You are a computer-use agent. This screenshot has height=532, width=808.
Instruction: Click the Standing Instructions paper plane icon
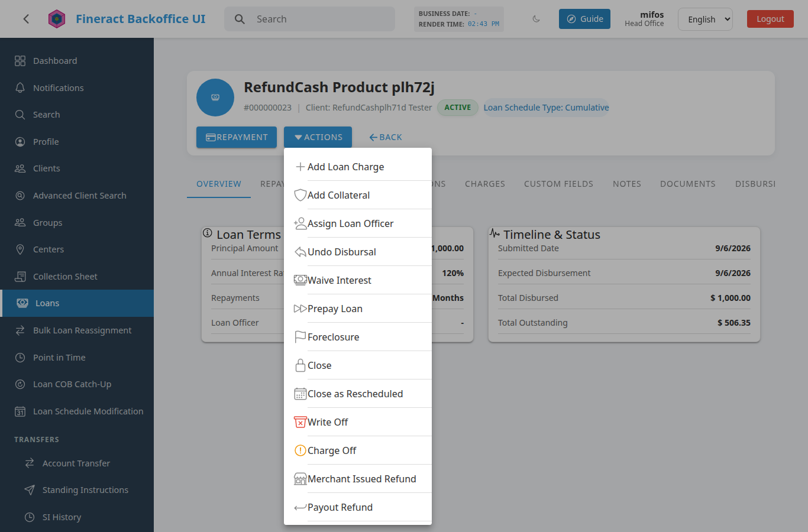point(30,490)
